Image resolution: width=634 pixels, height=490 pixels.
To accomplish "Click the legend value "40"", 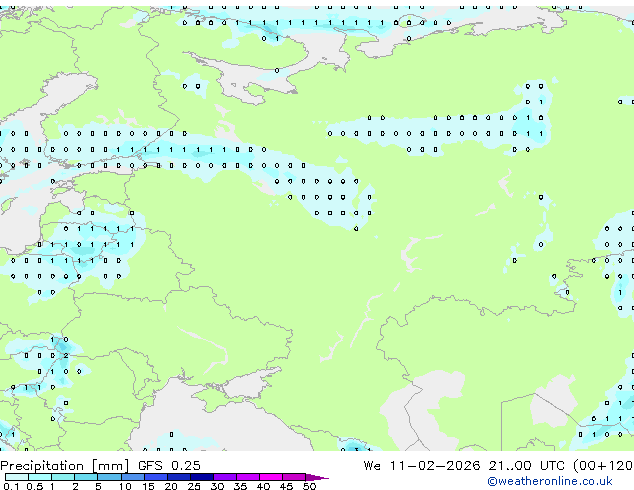I will pyautogui.click(x=263, y=486).
